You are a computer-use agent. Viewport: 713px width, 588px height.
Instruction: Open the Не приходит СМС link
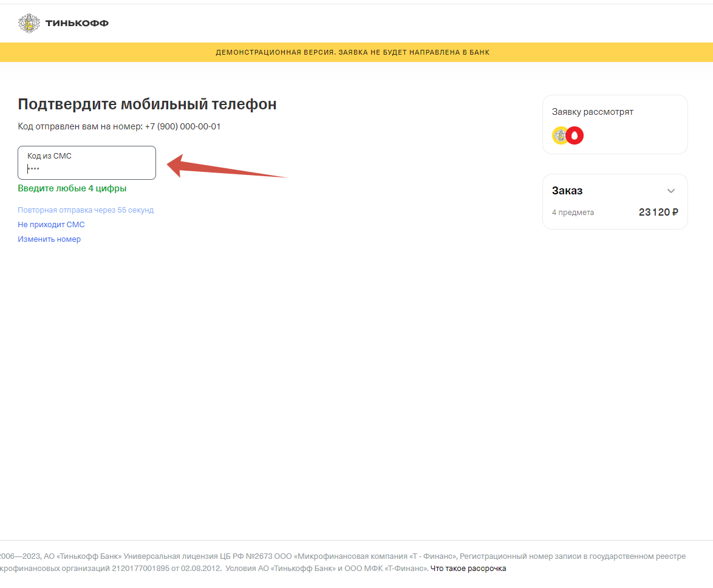pyautogui.click(x=51, y=225)
